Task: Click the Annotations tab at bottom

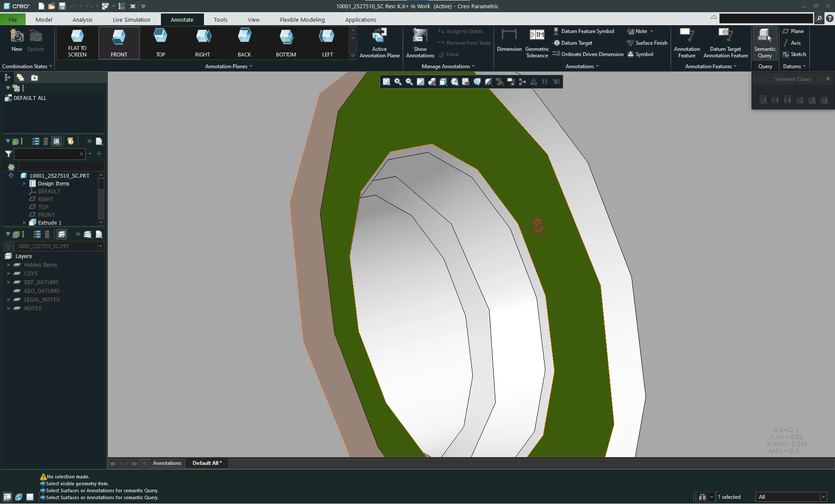Action: pyautogui.click(x=167, y=463)
